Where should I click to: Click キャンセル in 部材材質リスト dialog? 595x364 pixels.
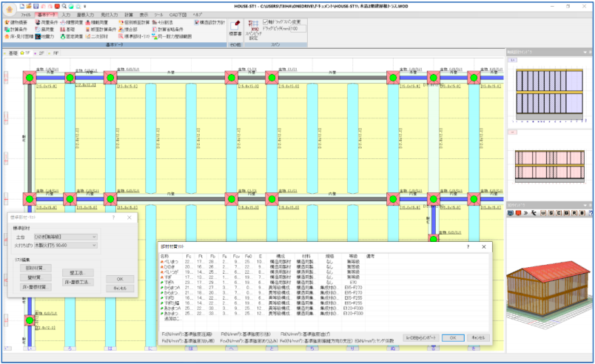(x=479, y=338)
